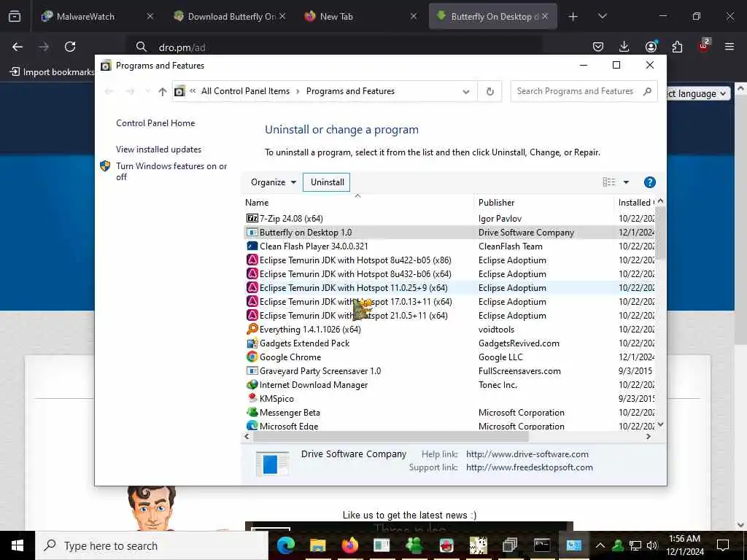Viewport: 747px width, 560px height.
Task: Select Eclipse Temurin JDK 8u422-b05 (x86) row
Action: pyautogui.click(x=449, y=260)
